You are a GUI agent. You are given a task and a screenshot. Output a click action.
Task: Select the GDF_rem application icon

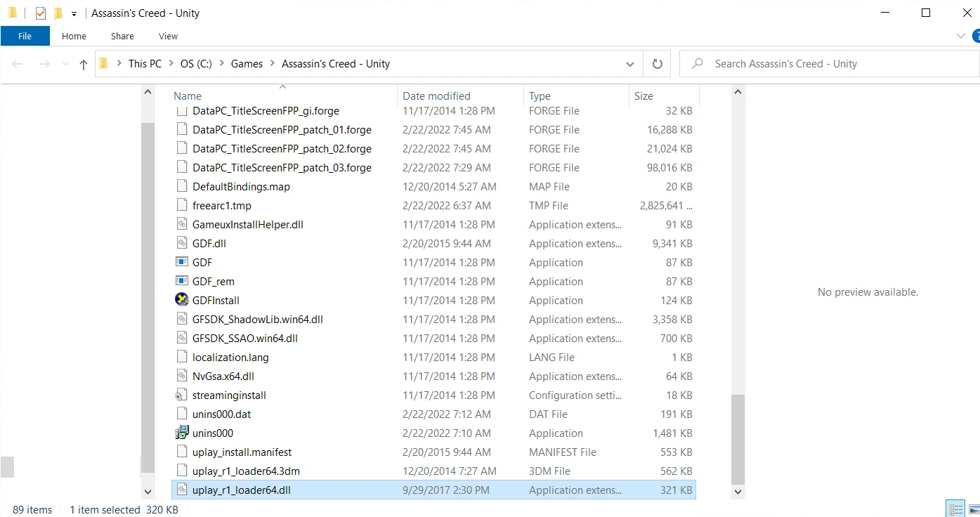click(181, 281)
